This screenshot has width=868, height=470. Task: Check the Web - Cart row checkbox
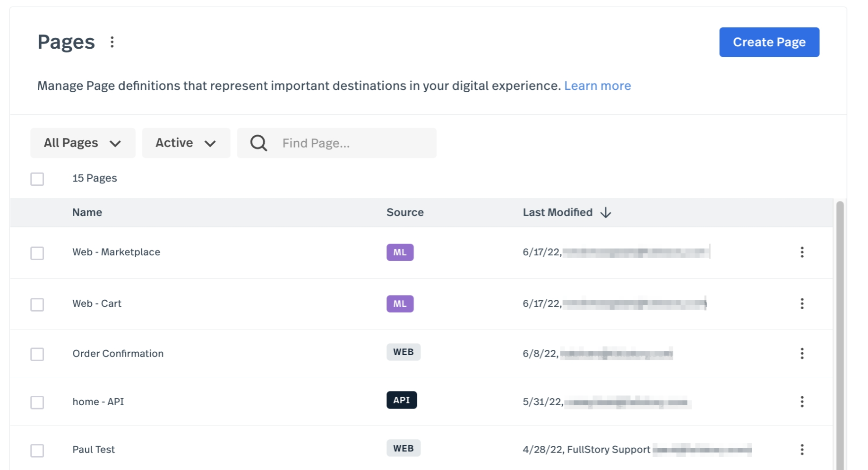click(37, 305)
